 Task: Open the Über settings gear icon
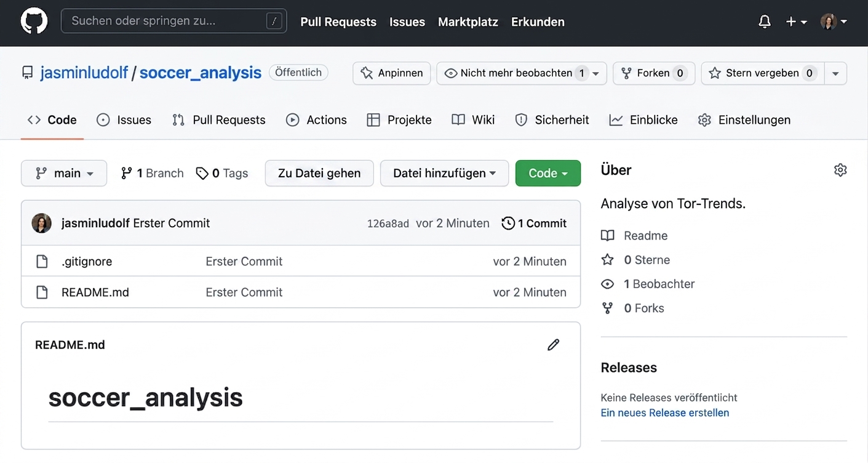coord(840,170)
